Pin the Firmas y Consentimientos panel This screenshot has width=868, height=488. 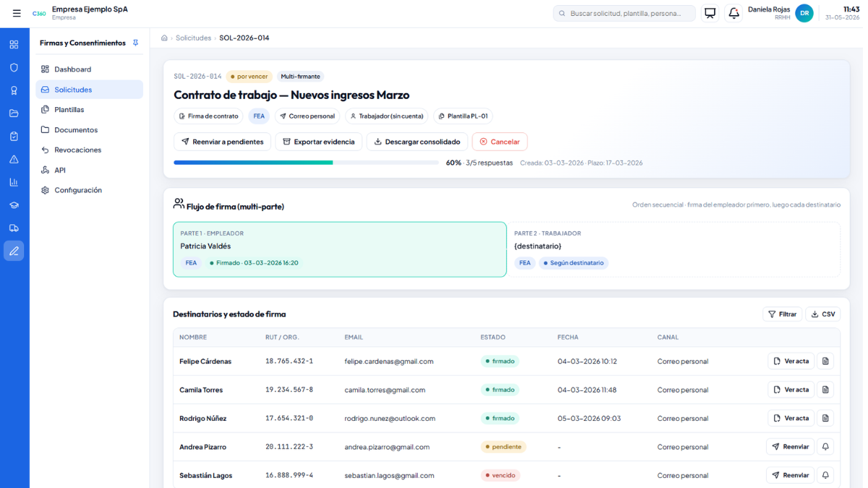(135, 43)
